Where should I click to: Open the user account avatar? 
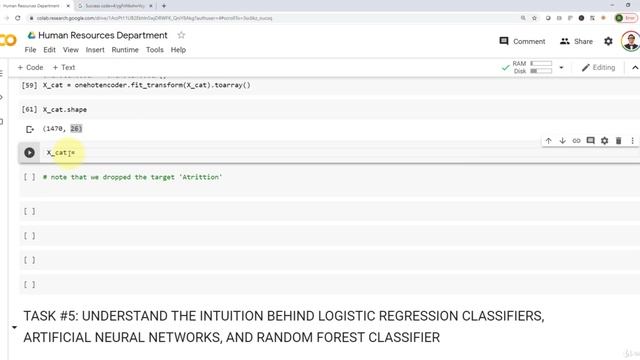[631, 41]
